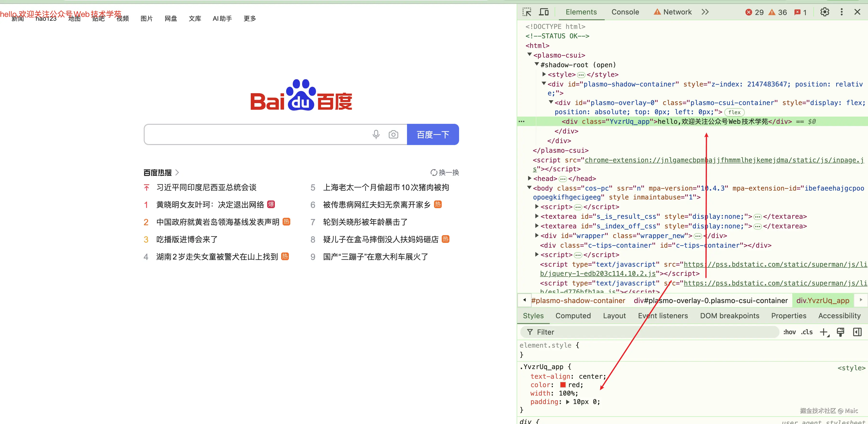The height and width of the screenshot is (424, 868).
Task: Open the Computed styles tab
Action: [x=573, y=316]
